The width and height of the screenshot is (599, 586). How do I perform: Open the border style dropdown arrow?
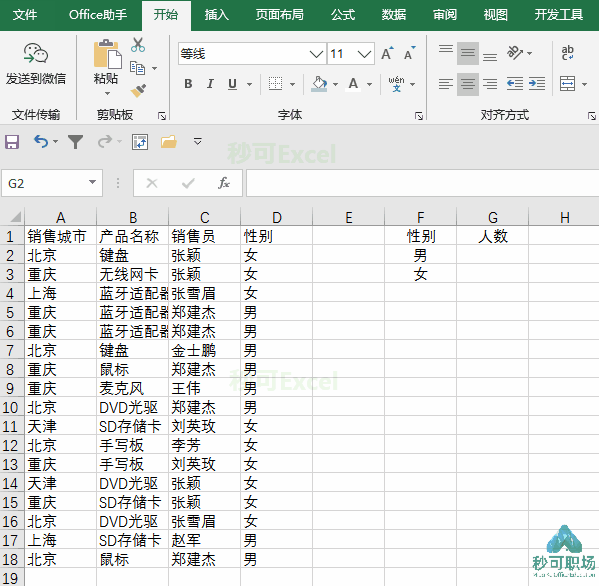pyautogui.click(x=293, y=84)
